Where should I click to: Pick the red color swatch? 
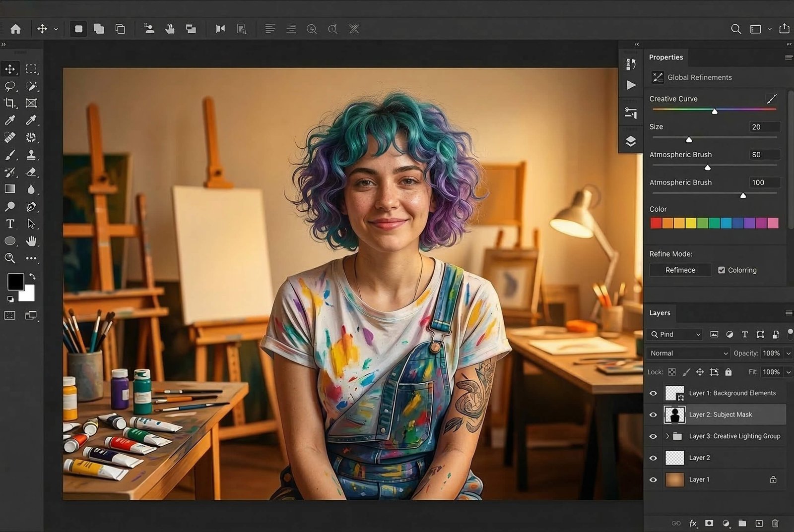[x=656, y=223]
